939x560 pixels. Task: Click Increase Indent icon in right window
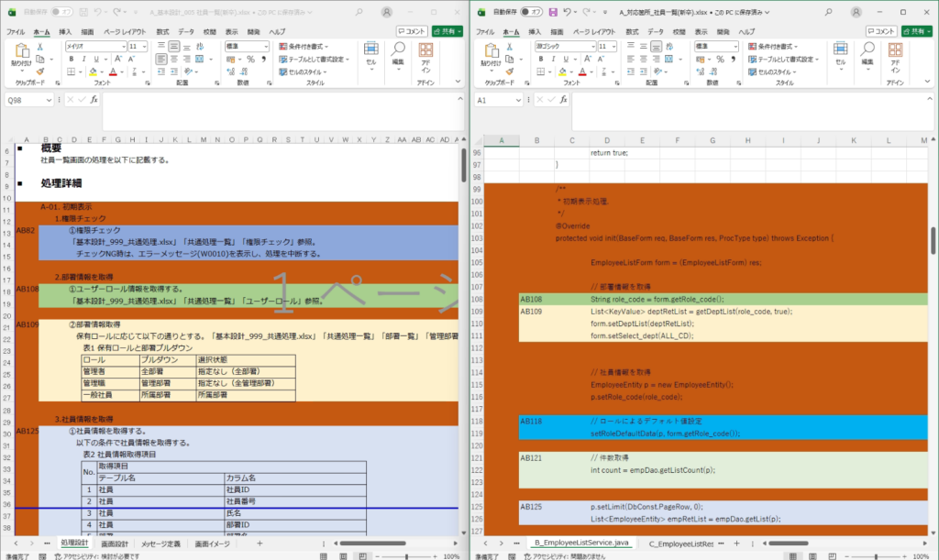(643, 71)
